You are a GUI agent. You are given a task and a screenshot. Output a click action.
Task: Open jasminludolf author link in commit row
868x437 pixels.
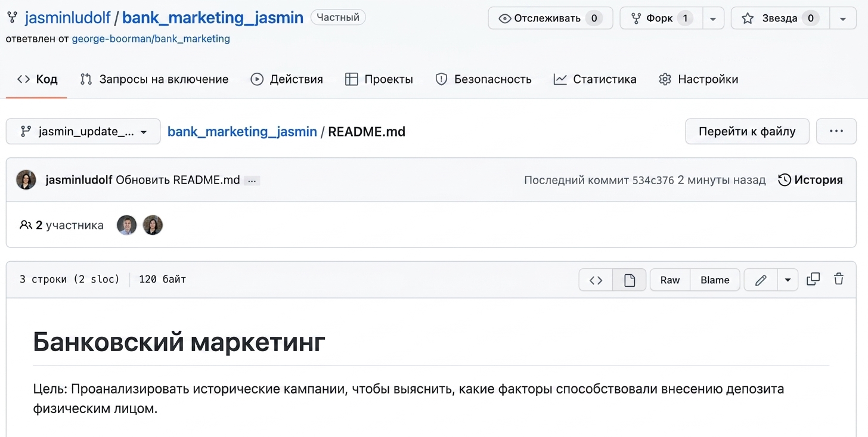[x=79, y=180]
